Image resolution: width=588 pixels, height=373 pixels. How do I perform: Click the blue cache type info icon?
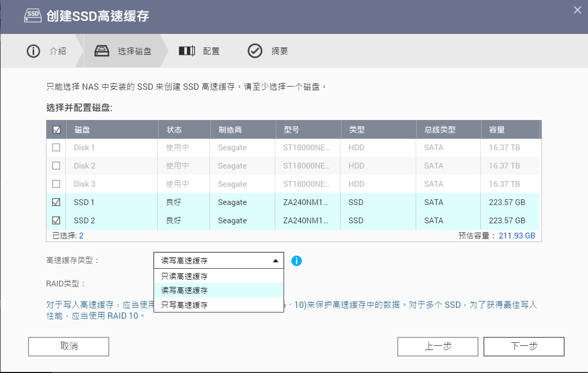point(297,260)
